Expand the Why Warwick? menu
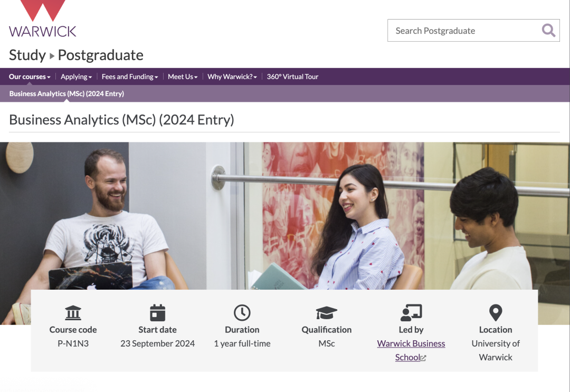This screenshot has width=570, height=392. click(232, 77)
